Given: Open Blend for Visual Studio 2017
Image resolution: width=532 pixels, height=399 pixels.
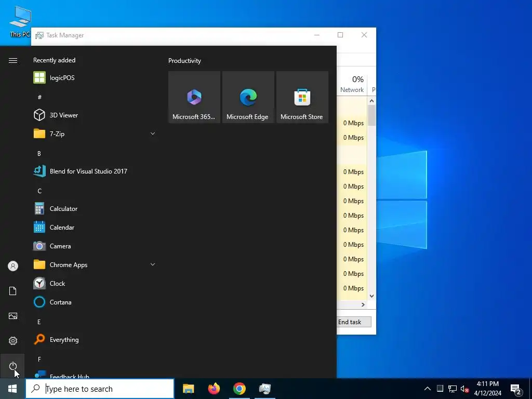Looking at the screenshot, I should 95,171.
